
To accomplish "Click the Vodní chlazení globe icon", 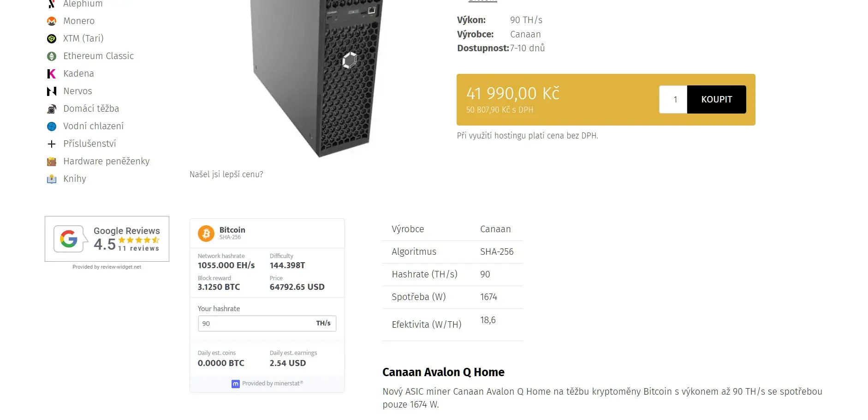I will tap(52, 126).
